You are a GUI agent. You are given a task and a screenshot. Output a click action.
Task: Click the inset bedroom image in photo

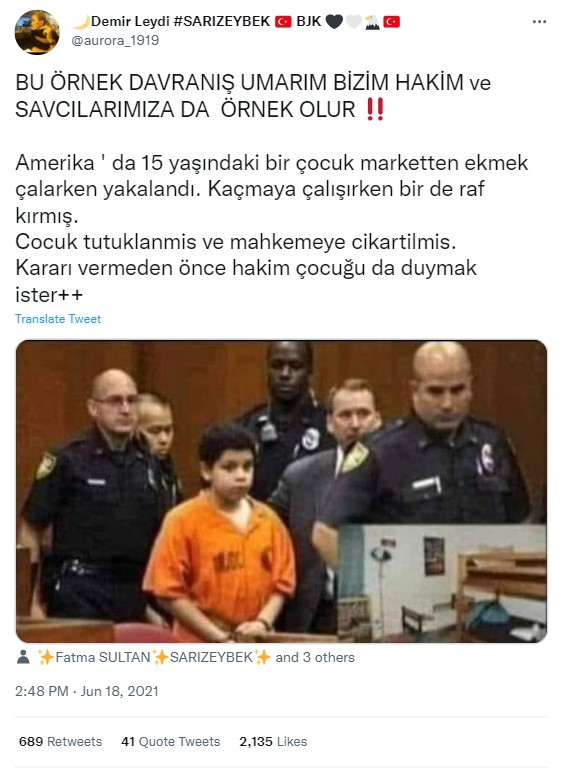coord(442,583)
